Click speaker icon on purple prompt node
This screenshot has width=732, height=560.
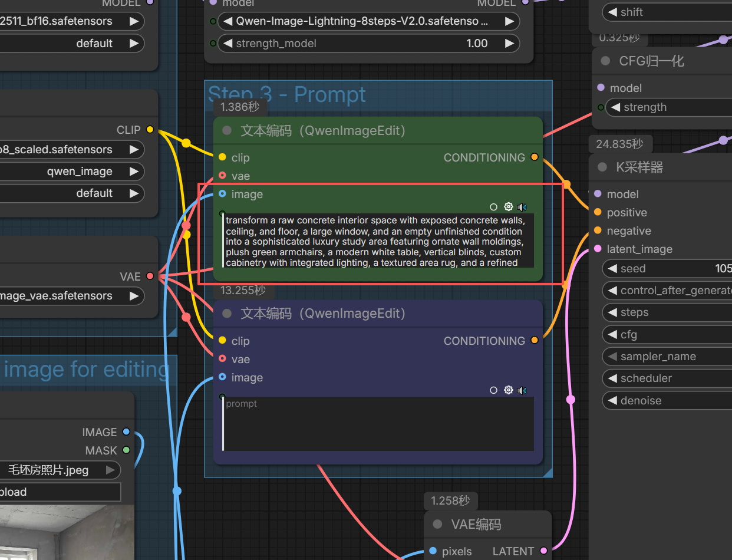tap(522, 390)
